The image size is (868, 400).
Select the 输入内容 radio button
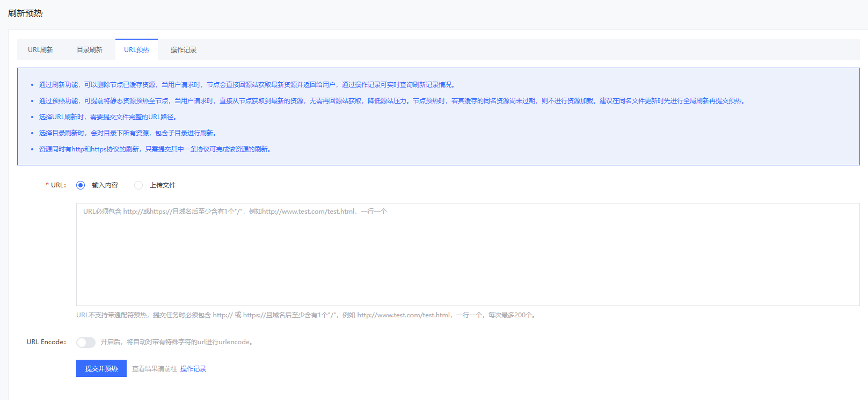coord(81,185)
